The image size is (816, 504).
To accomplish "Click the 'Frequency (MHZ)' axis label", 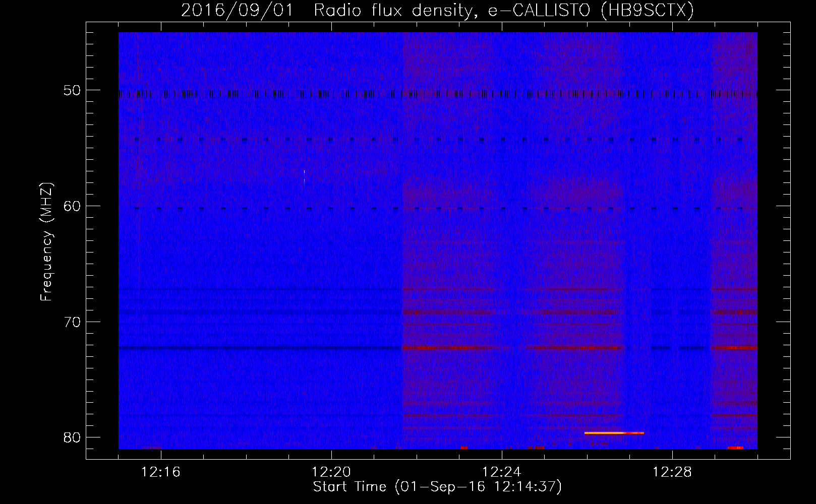I will pos(46,242).
